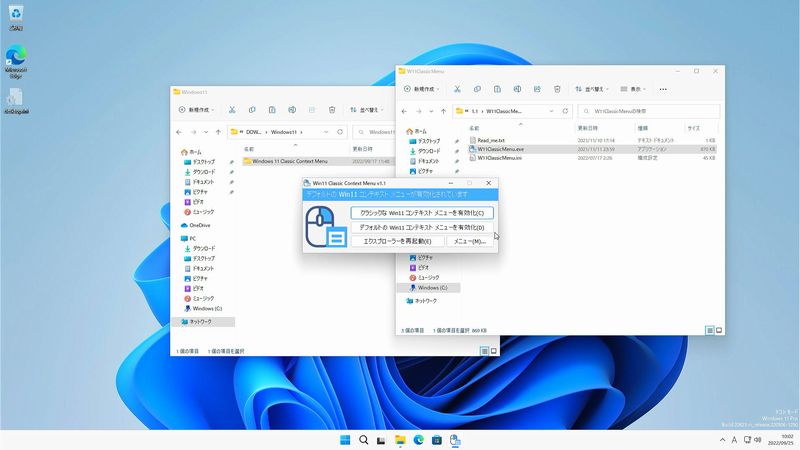The image size is (800, 450).
Task: Select the W11ClassicMenu.ini file
Action: pos(498,158)
